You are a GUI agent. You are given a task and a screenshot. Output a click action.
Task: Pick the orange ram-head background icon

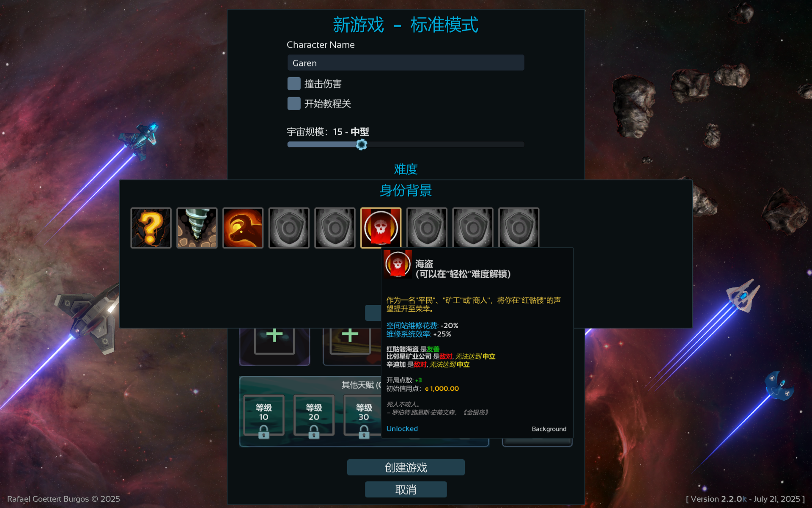tap(243, 228)
